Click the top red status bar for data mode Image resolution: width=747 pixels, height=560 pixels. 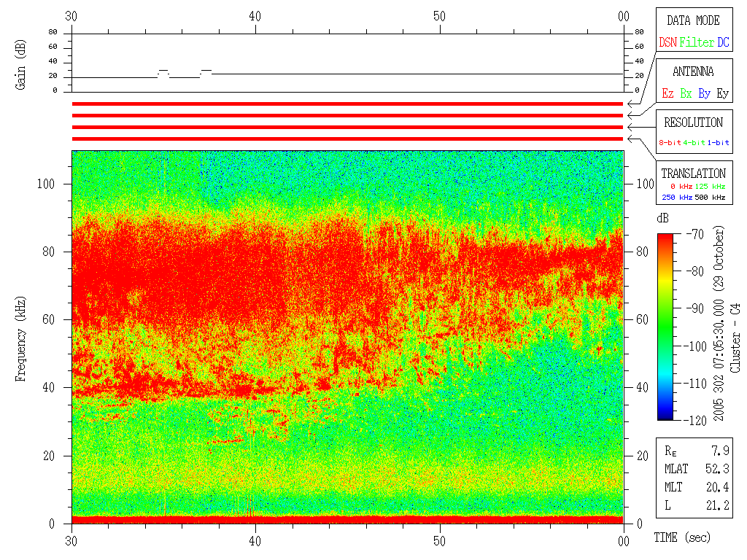click(x=347, y=104)
